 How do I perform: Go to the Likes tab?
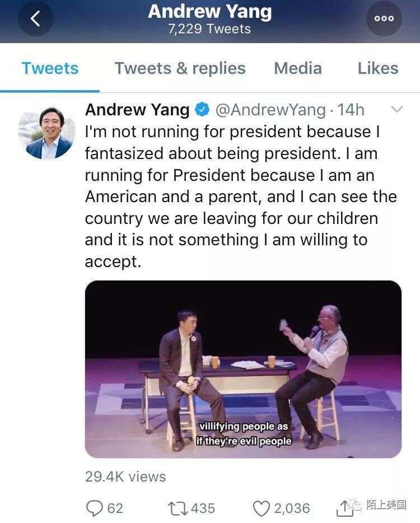(x=378, y=68)
